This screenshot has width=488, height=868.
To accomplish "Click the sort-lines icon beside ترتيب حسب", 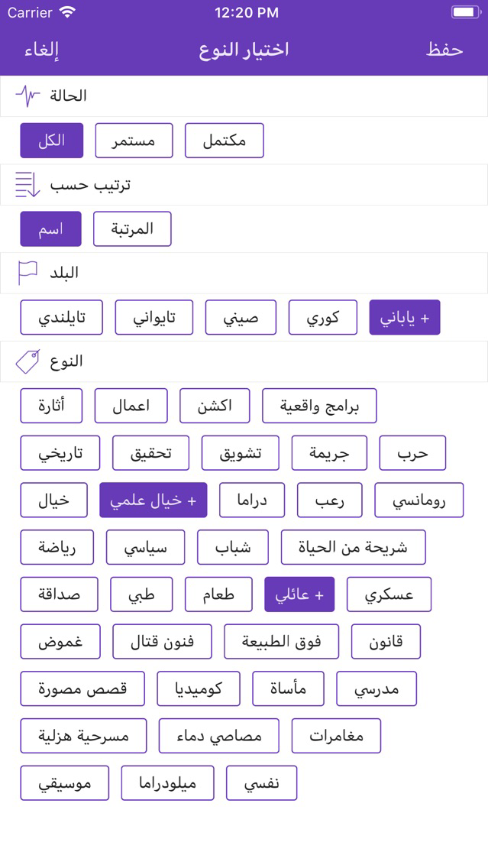I will click(27, 185).
